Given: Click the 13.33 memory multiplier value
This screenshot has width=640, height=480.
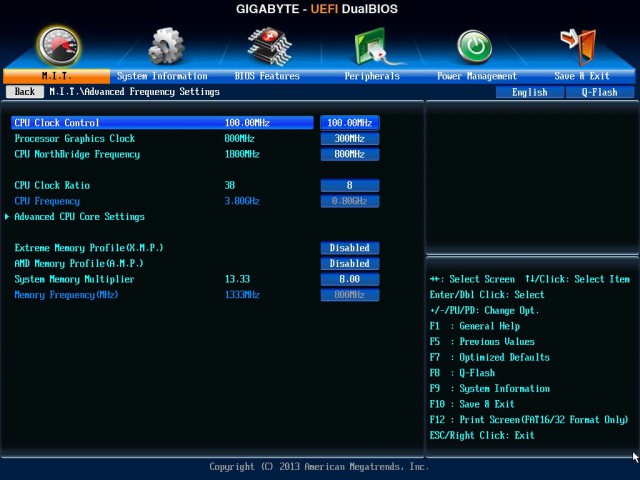Looking at the screenshot, I should pyautogui.click(x=237, y=279).
